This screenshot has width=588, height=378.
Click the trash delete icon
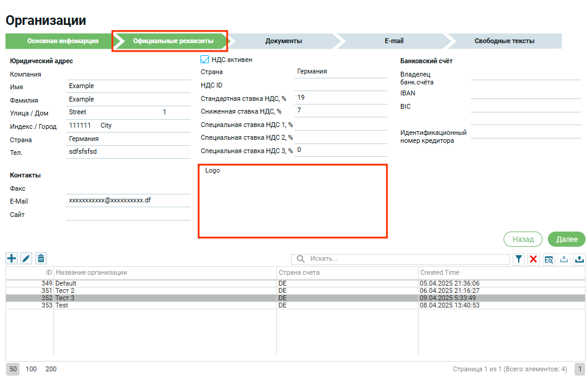pyautogui.click(x=41, y=258)
